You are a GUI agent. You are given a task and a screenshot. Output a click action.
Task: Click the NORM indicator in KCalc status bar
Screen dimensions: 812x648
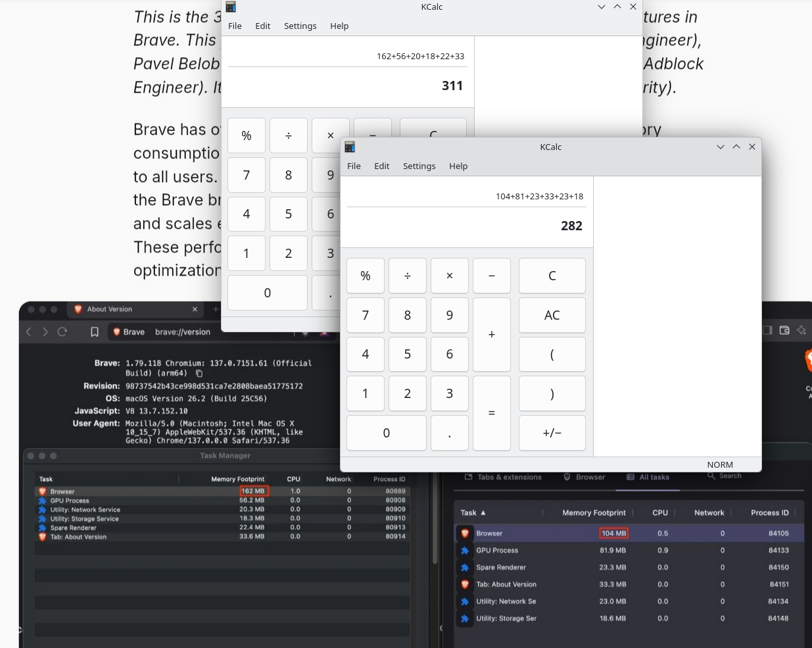[720, 464]
